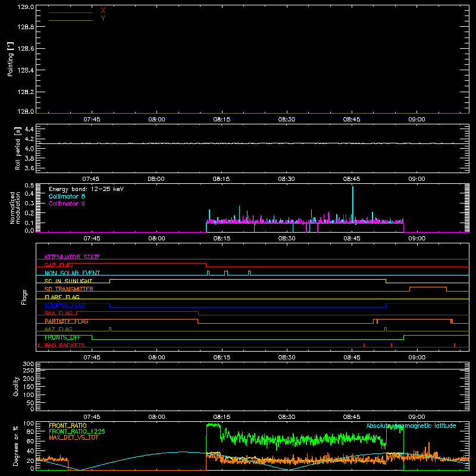Image resolution: width=476 pixels, height=476 pixels.
Task: Select the NON_SOLAR_EVENT flag label
Action: click(x=72, y=273)
